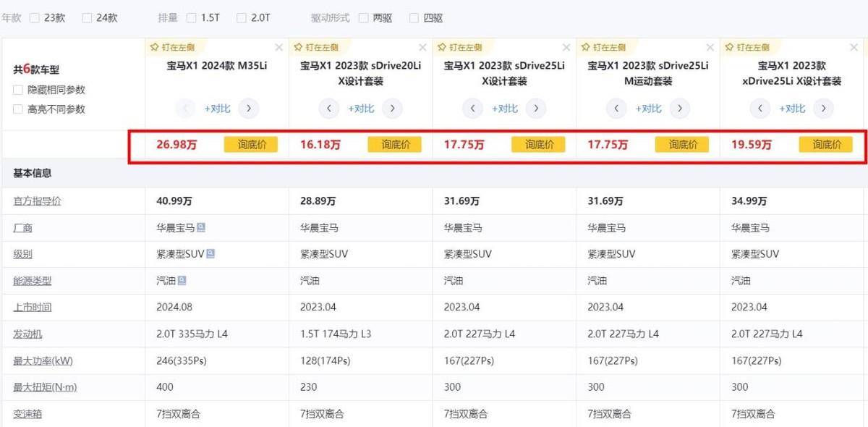Image resolution: width=868 pixels, height=427 pixels.
Task: Move xDrive25Li column right with arrow
Action: pos(824,109)
